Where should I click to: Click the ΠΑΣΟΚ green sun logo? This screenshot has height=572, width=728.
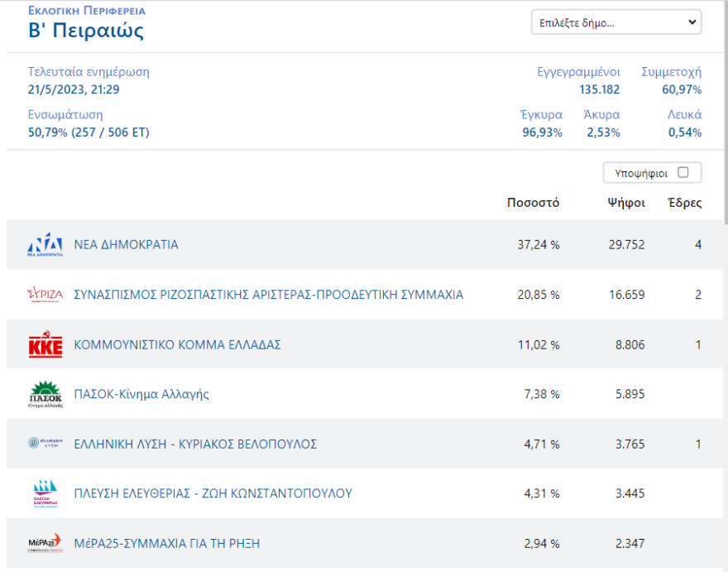point(45,394)
